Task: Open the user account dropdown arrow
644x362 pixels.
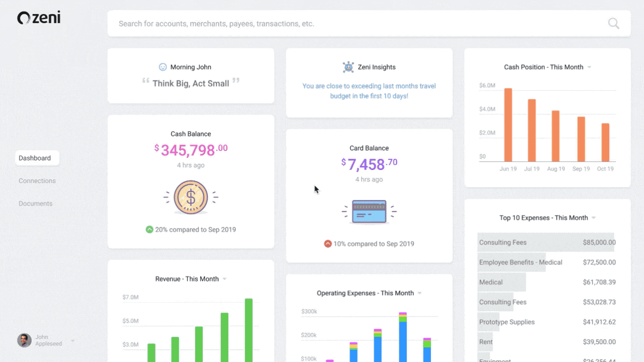Action: click(x=72, y=341)
